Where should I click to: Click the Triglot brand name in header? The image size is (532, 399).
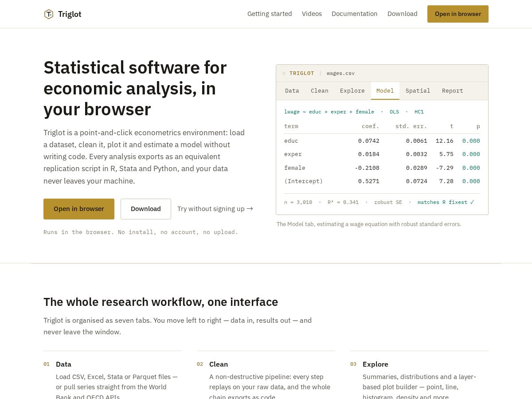tap(70, 14)
